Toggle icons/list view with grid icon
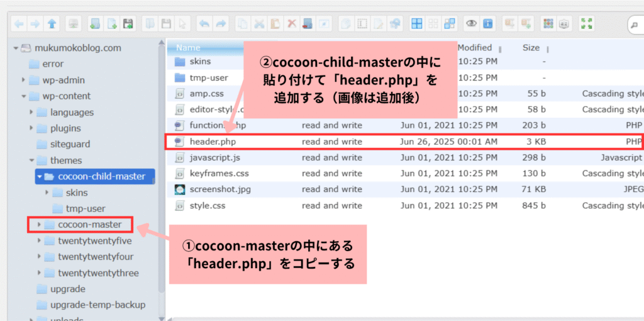This screenshot has width=644, height=321. pos(548,24)
